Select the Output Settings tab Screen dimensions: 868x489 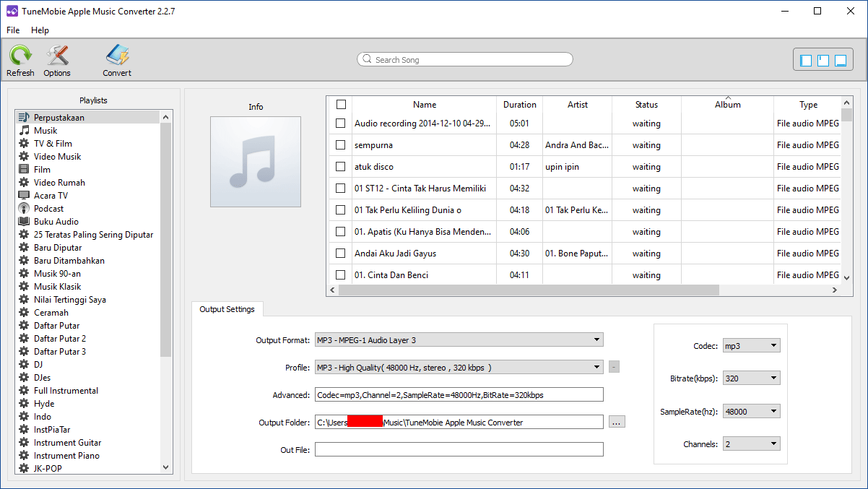227,309
